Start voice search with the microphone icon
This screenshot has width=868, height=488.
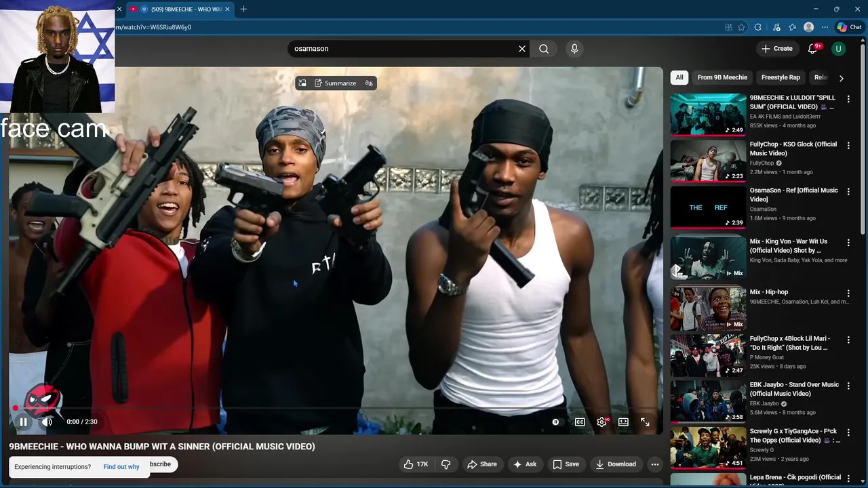pos(574,49)
